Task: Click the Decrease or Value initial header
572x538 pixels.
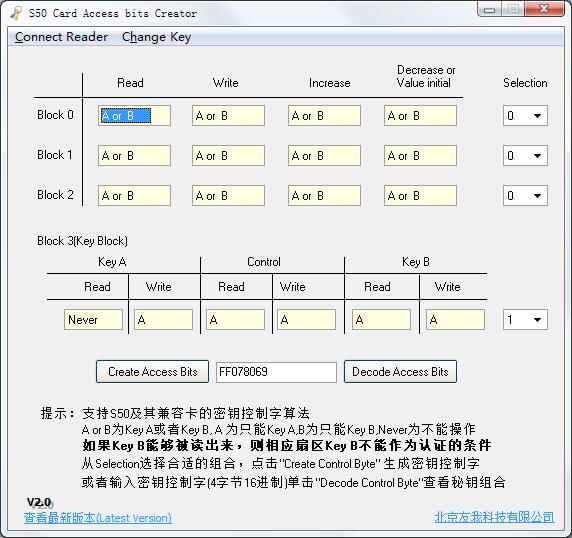Action: click(x=425, y=77)
